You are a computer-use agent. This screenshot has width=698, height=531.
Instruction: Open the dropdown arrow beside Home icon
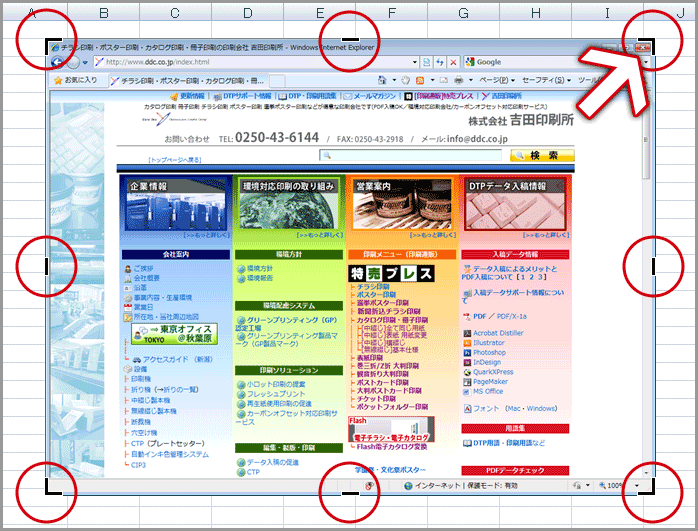(x=394, y=81)
